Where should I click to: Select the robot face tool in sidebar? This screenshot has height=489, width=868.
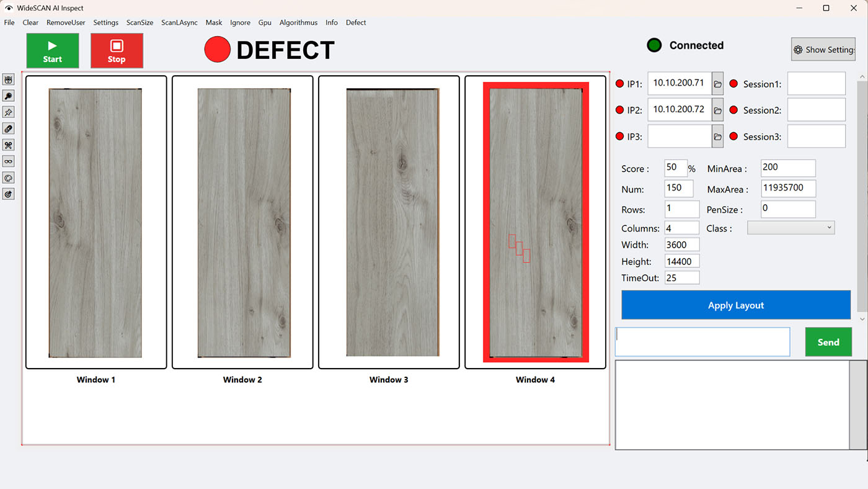point(9,79)
